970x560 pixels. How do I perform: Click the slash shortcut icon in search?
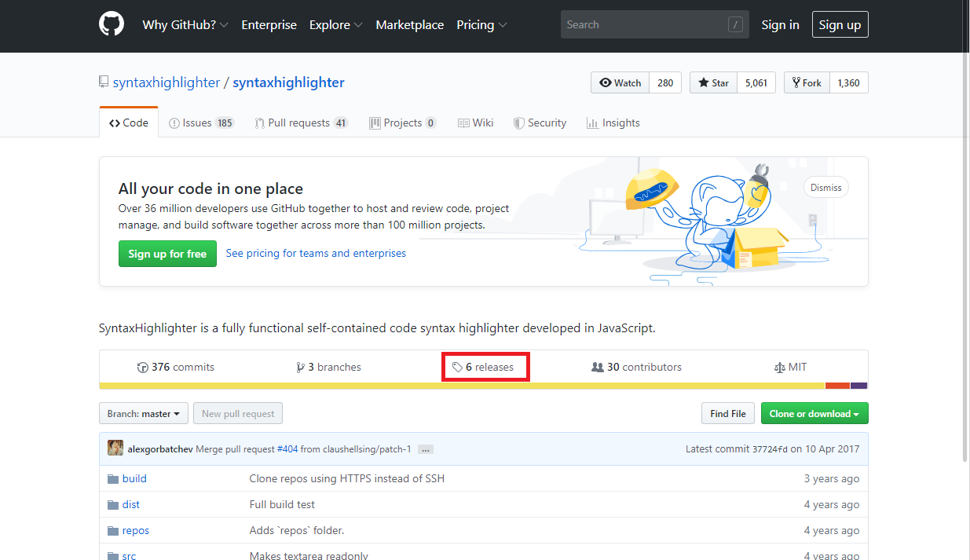[x=735, y=25]
